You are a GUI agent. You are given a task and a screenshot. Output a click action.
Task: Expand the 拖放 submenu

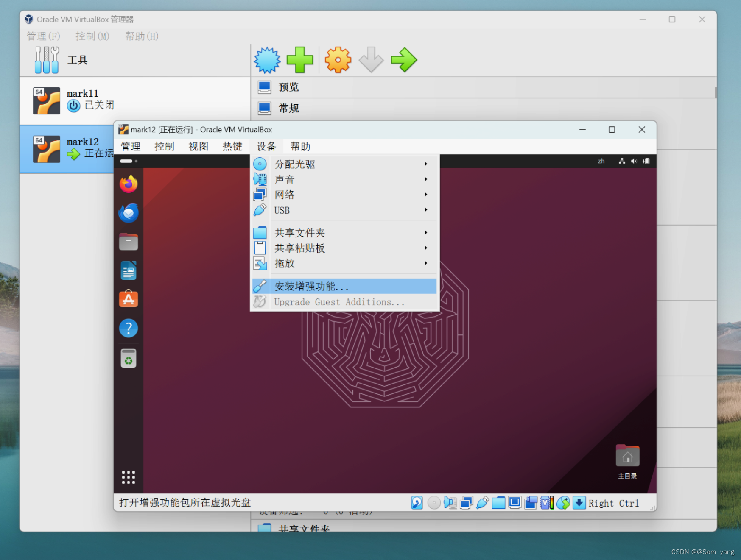[x=344, y=263]
